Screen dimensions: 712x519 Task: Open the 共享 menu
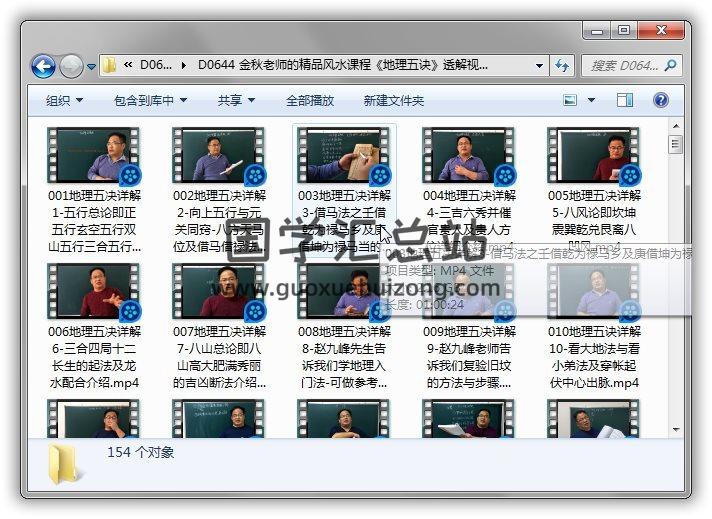[x=236, y=101]
